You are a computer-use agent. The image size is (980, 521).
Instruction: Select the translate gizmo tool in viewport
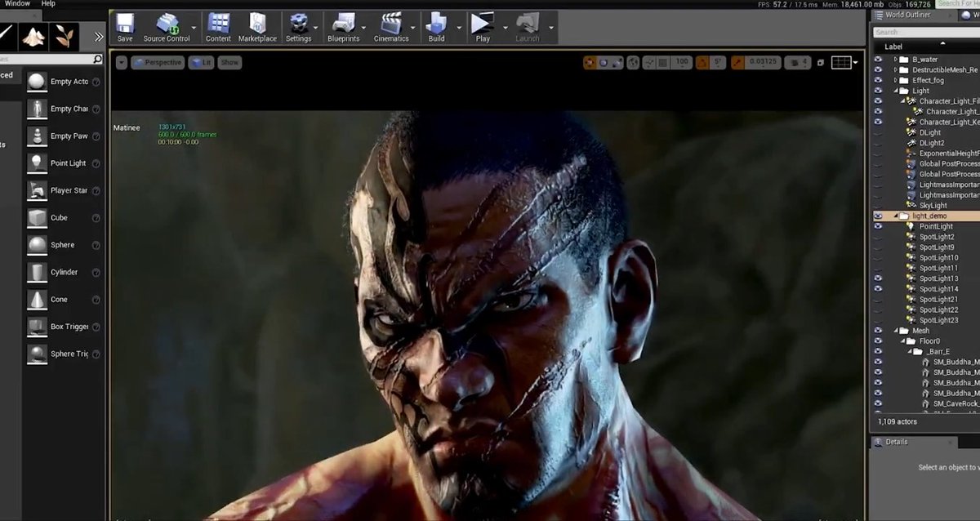click(590, 62)
